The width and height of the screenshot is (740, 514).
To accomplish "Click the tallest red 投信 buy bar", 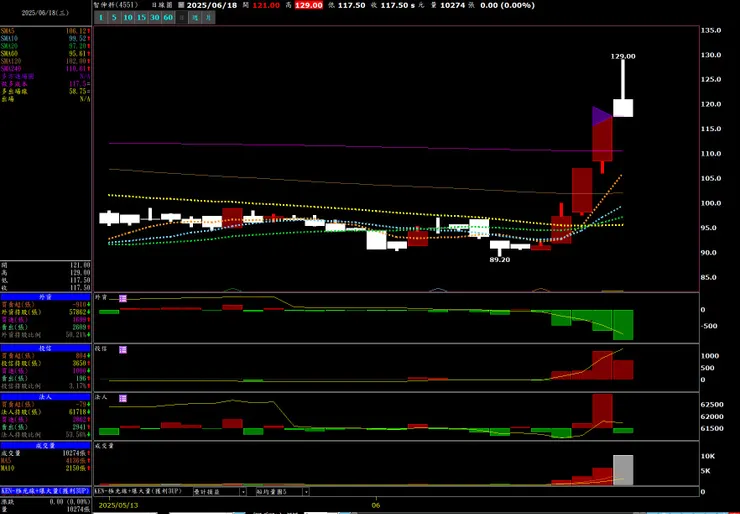I will 602,365.
